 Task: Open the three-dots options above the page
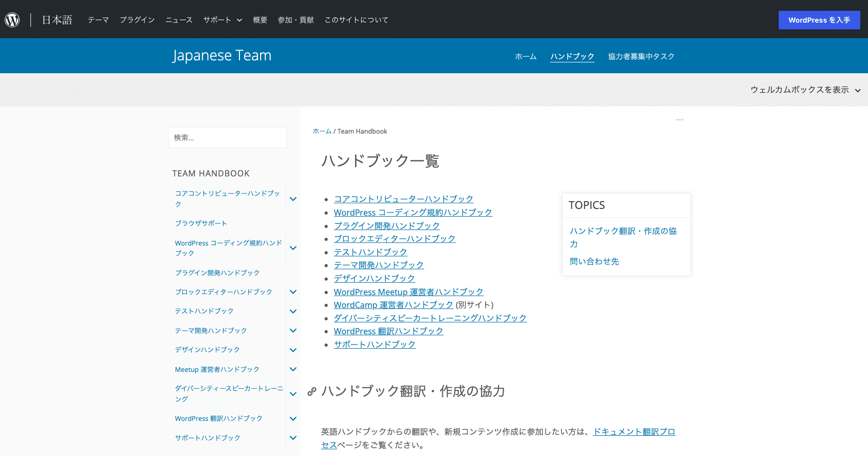point(680,120)
